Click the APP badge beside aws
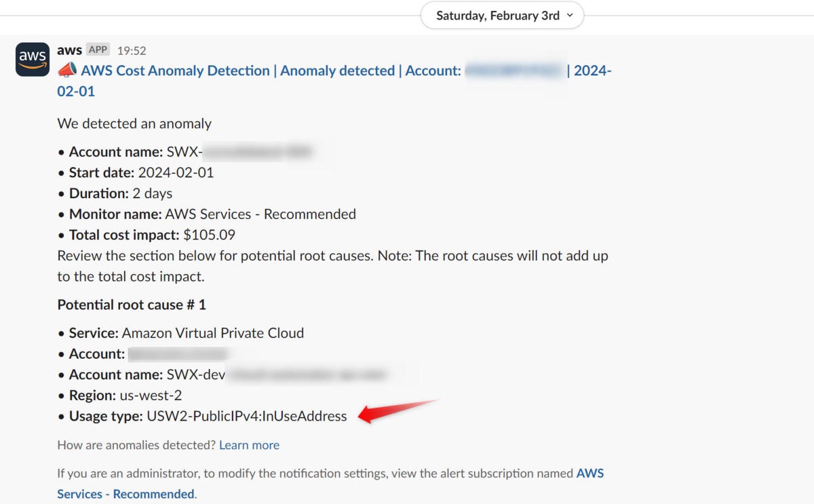This screenshot has height=504, width=814. click(x=98, y=50)
